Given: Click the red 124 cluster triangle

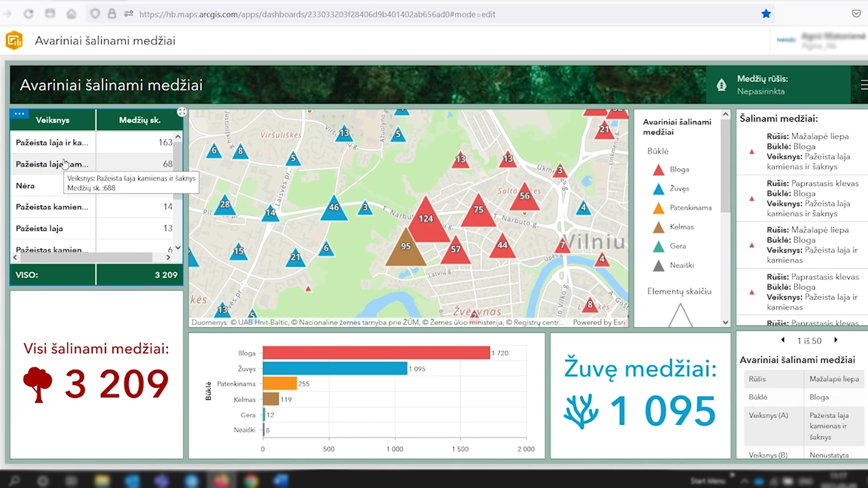Looking at the screenshot, I should point(426,221).
